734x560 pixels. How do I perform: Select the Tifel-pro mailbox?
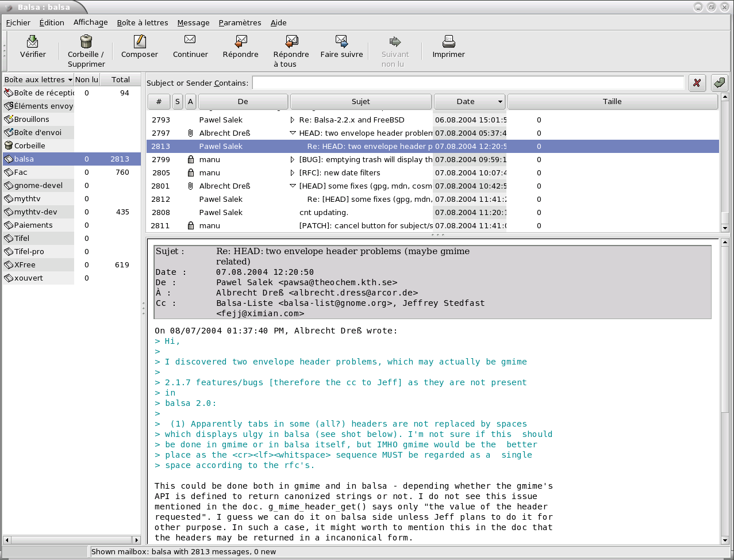[72, 251]
